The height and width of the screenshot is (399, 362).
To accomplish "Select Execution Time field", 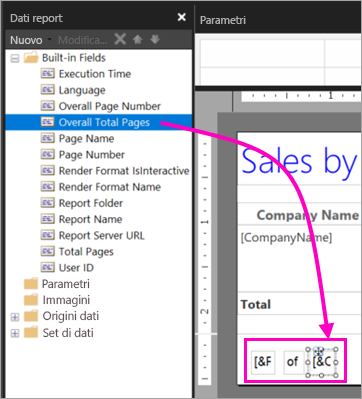I will pyautogui.click(x=95, y=74).
